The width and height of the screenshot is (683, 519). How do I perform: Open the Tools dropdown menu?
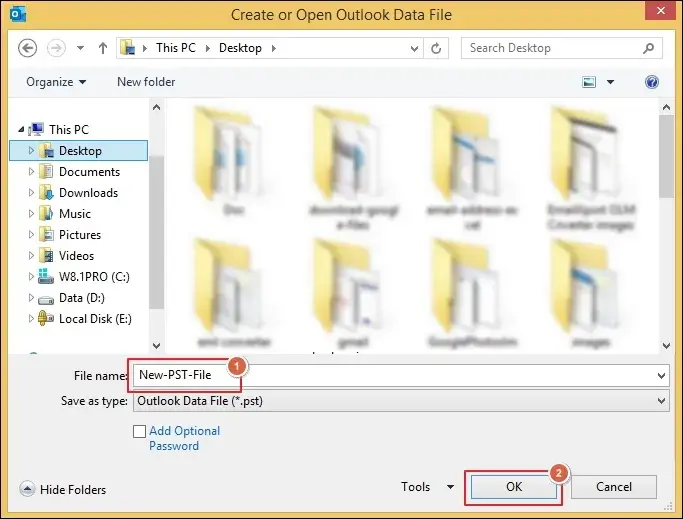click(427, 486)
